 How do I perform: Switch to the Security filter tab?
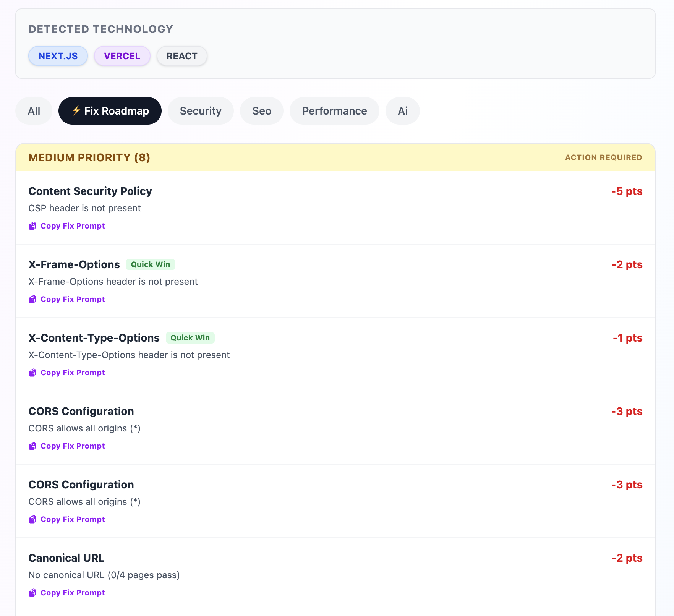[x=201, y=111]
